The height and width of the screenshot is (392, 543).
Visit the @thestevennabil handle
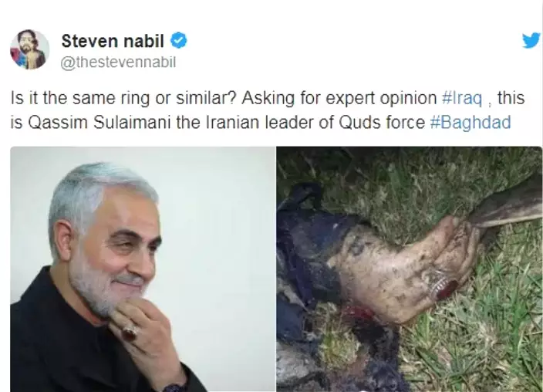(119, 63)
